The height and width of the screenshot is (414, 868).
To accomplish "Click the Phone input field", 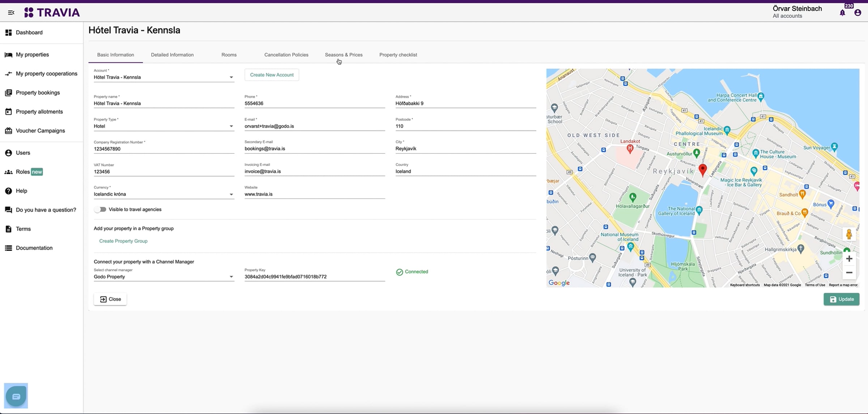I will point(315,103).
